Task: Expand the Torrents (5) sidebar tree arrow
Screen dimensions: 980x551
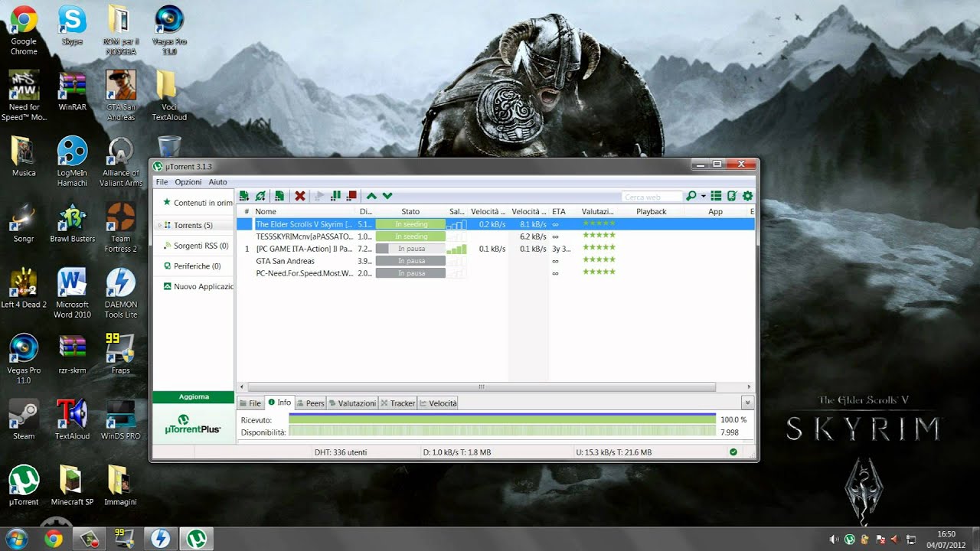Action: click(x=159, y=225)
